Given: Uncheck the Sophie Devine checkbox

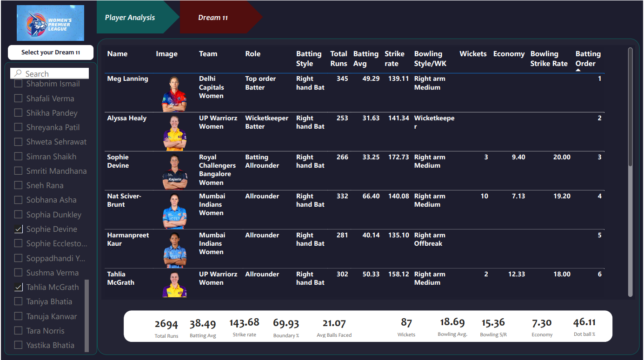Looking at the screenshot, I should click(x=18, y=229).
